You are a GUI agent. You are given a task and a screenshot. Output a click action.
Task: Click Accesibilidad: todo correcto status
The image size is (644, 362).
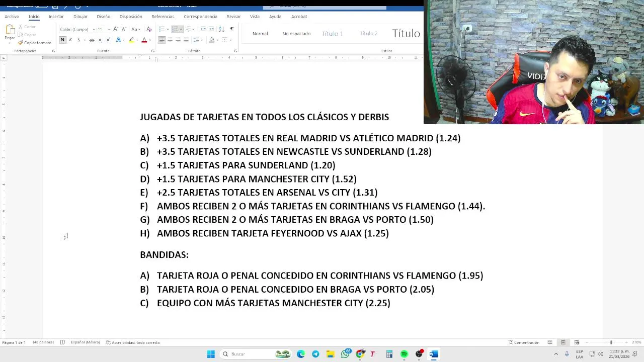tap(133, 342)
